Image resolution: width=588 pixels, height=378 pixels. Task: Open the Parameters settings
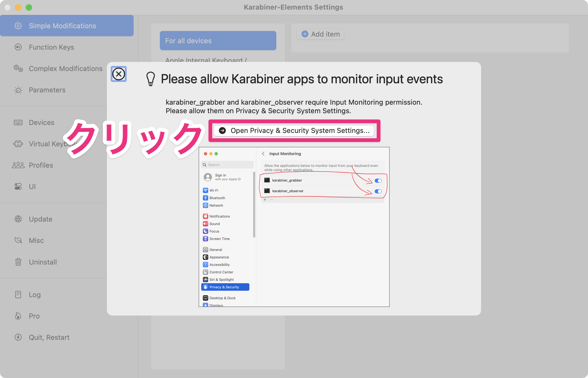(47, 90)
